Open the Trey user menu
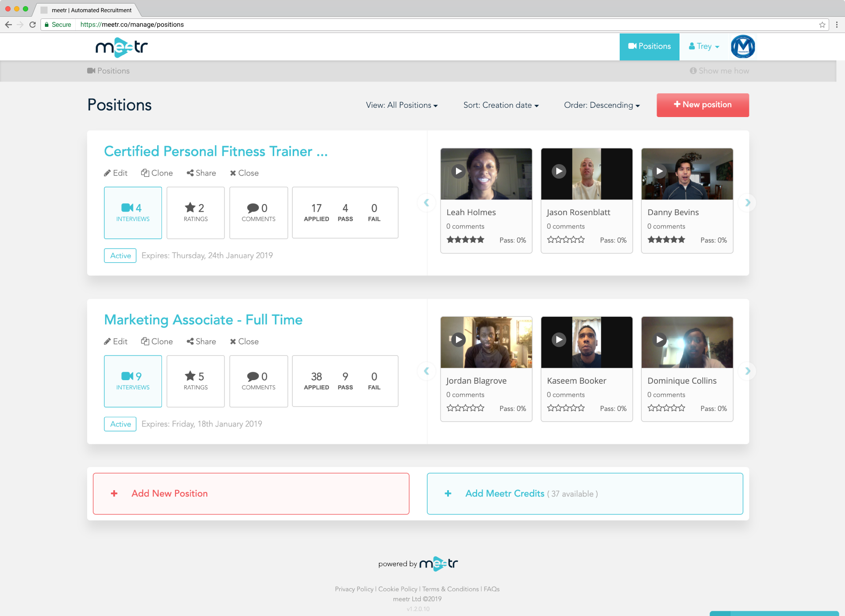This screenshot has width=845, height=616. (x=704, y=47)
